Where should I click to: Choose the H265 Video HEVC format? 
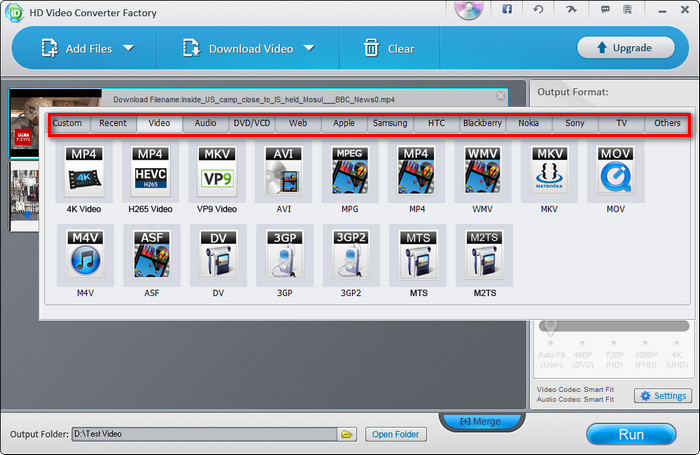(150, 172)
